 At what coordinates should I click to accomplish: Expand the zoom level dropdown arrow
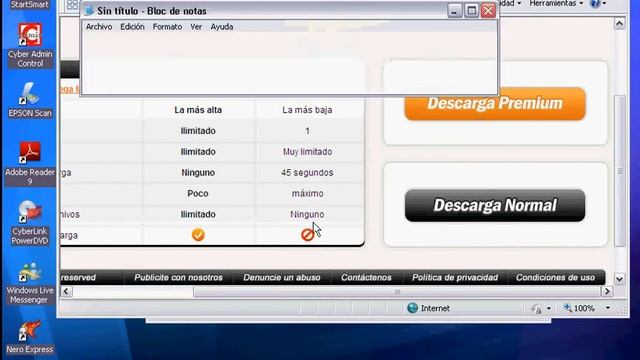tap(608, 308)
